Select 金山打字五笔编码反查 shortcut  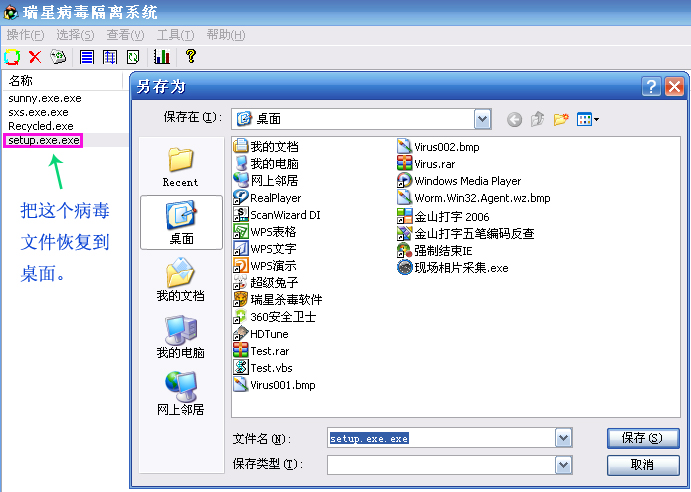click(466, 233)
